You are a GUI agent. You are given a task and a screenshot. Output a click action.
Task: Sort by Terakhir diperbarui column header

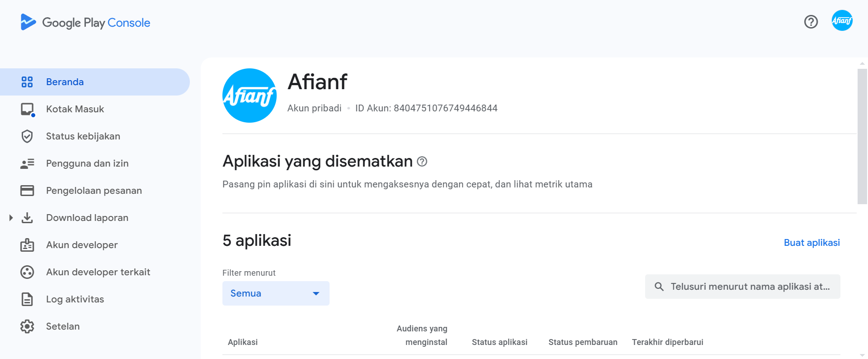click(667, 342)
